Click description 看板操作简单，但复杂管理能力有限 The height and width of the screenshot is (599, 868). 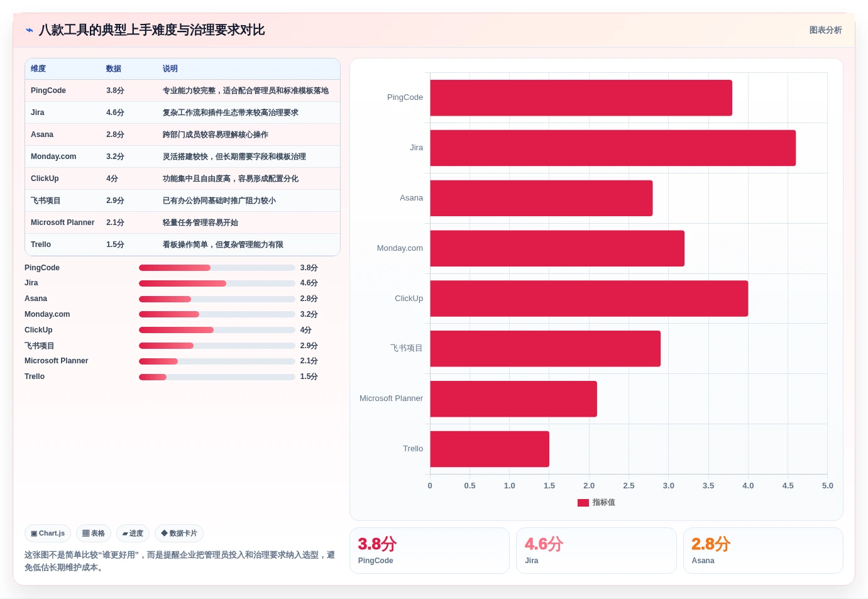[223, 245]
